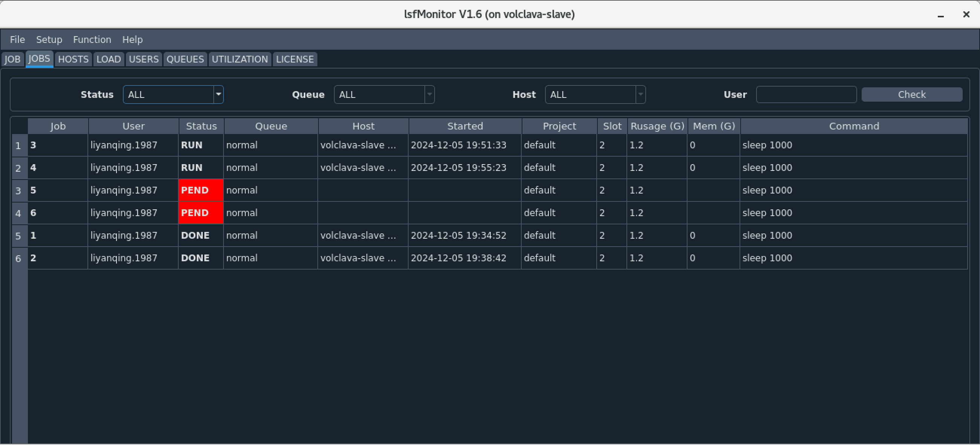
Task: Switch to the HOSTS tab
Action: (73, 59)
